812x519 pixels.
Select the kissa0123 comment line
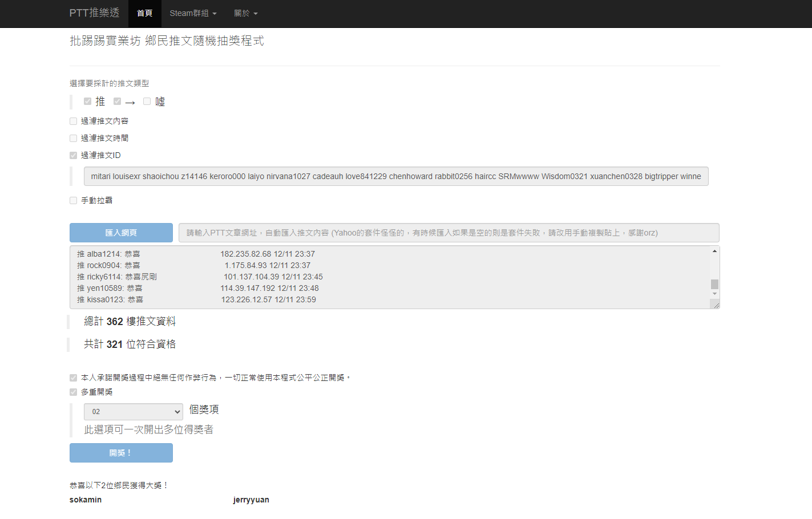(x=197, y=299)
